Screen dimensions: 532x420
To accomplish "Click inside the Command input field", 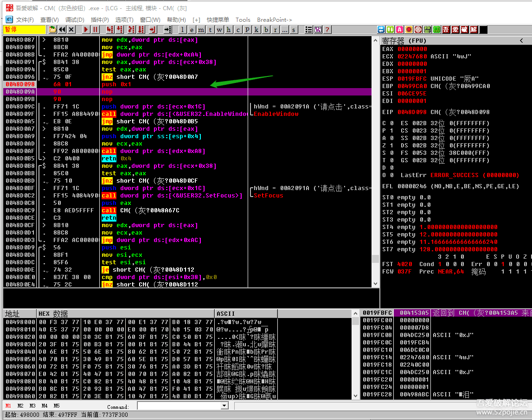I will coord(179,406).
